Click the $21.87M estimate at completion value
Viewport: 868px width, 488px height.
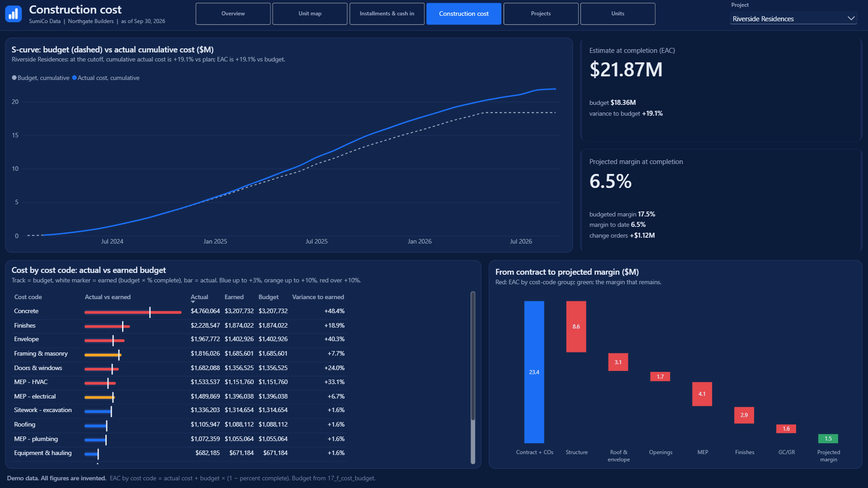(626, 70)
